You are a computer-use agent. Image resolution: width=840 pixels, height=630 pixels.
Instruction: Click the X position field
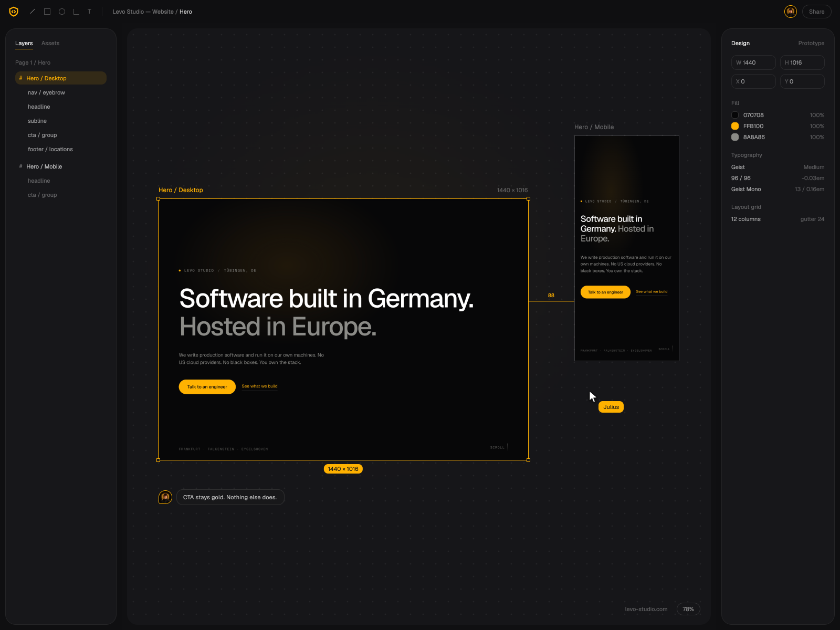[x=753, y=81]
